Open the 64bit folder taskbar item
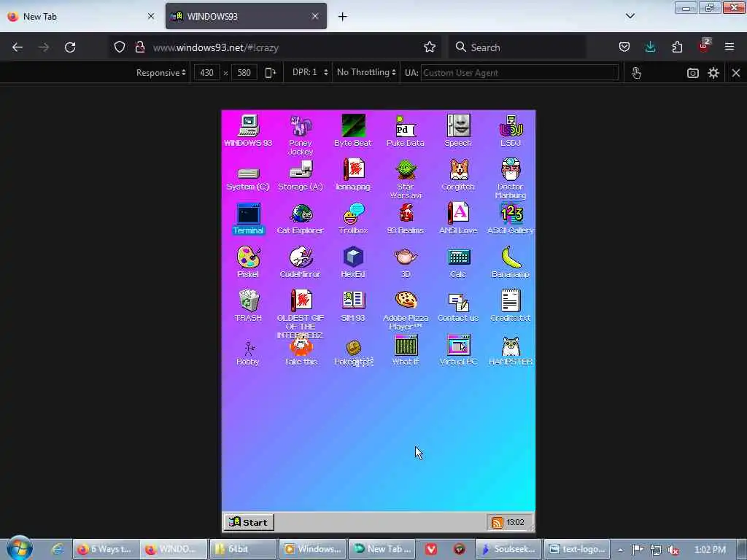 pyautogui.click(x=242, y=549)
